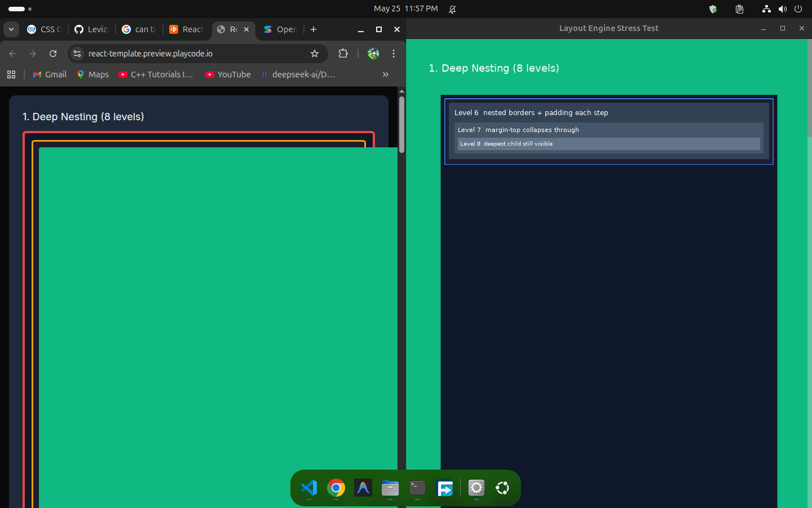
Task: Click the Activities workspace indicator pill
Action: point(16,9)
